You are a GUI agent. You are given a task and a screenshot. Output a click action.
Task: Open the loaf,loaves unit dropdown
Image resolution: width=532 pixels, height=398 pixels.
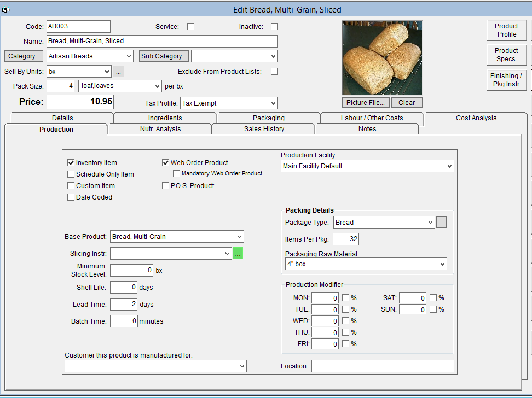[157, 86]
